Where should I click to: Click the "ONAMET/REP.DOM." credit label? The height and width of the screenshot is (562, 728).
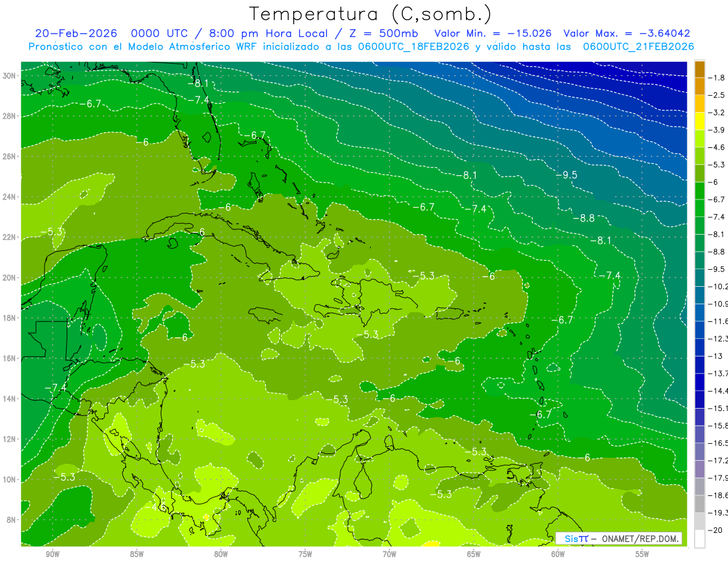[x=640, y=539]
